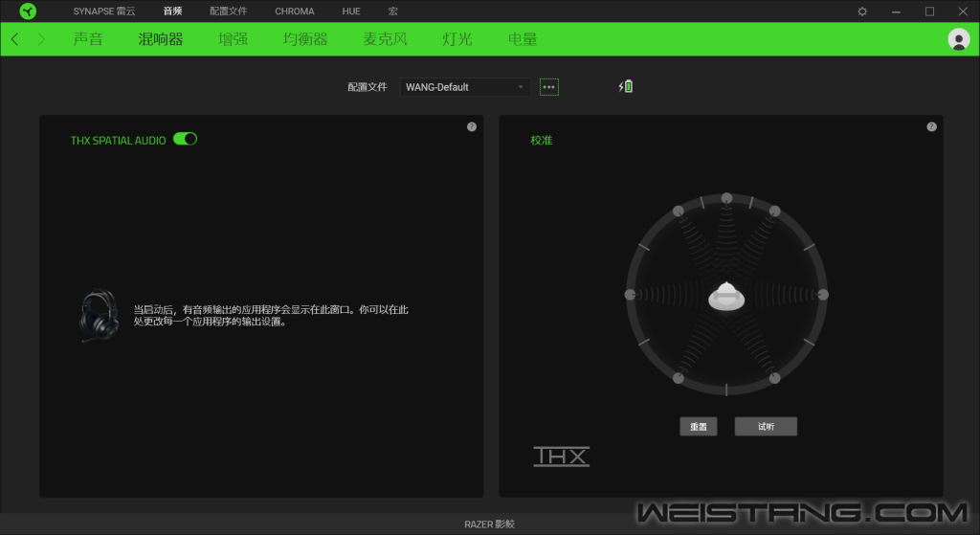This screenshot has width=980, height=535.
Task: Select the left side speaker node
Action: coord(630,295)
